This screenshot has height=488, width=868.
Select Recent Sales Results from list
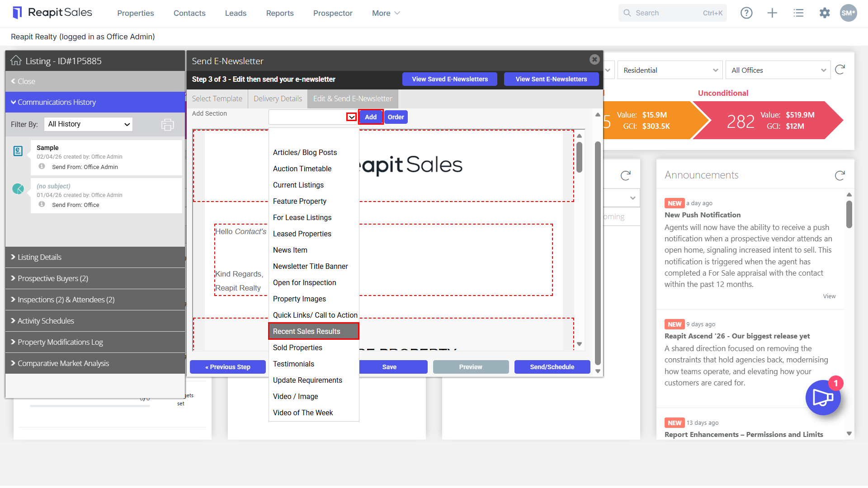click(x=314, y=331)
